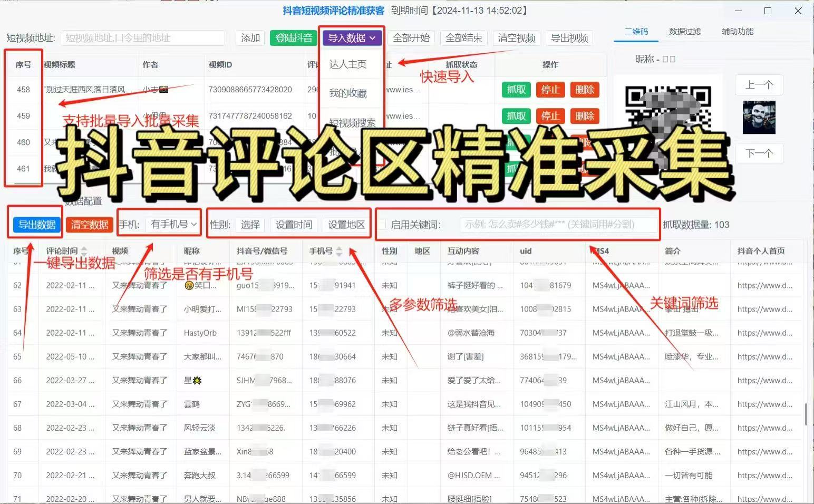814x504 pixels.
Task: Click 停止 button for row 459
Action: tap(550, 116)
